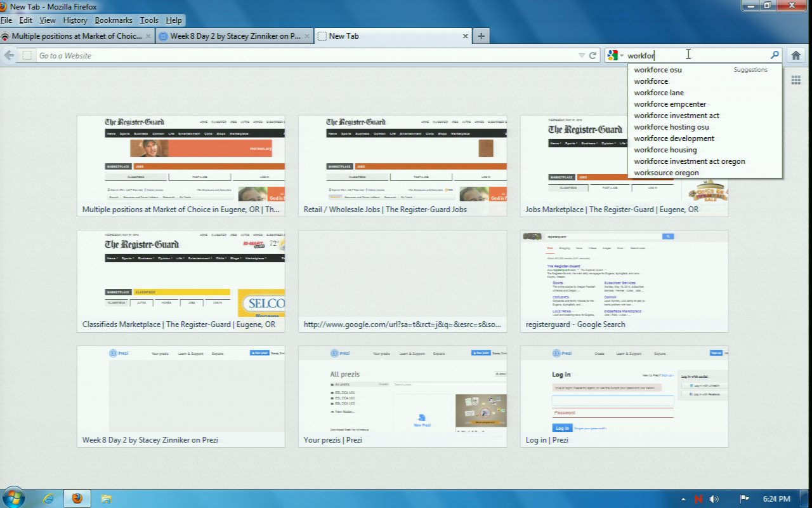The height and width of the screenshot is (508, 812).
Task: Toggle the new tab grid view icon
Action: 796,80
